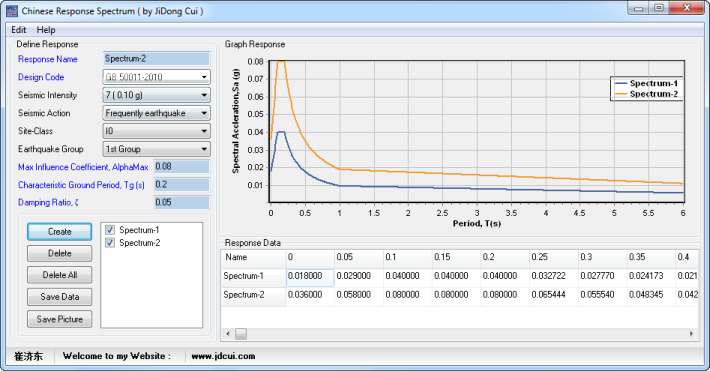
Task: Open the Seismic Action dropdown
Action: [157, 113]
